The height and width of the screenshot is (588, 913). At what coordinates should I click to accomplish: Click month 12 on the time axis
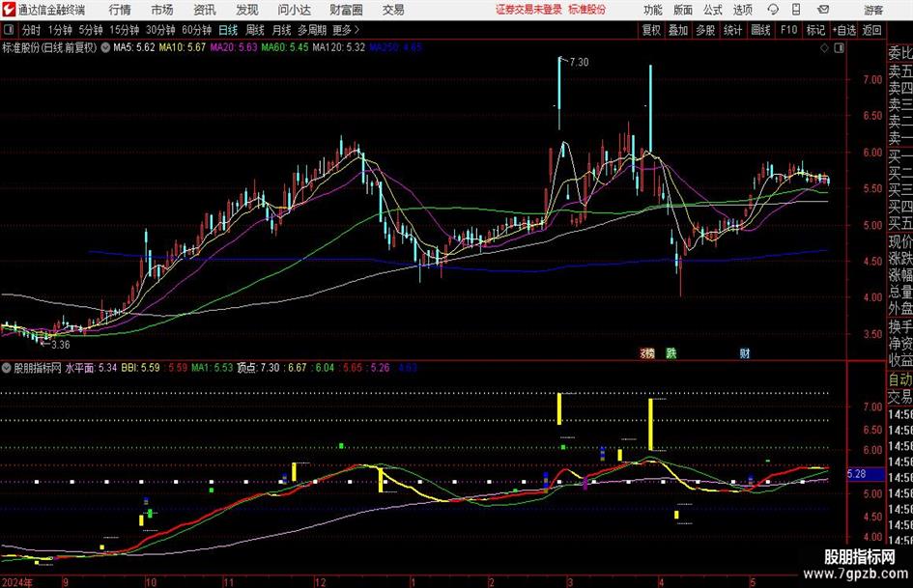(x=320, y=582)
